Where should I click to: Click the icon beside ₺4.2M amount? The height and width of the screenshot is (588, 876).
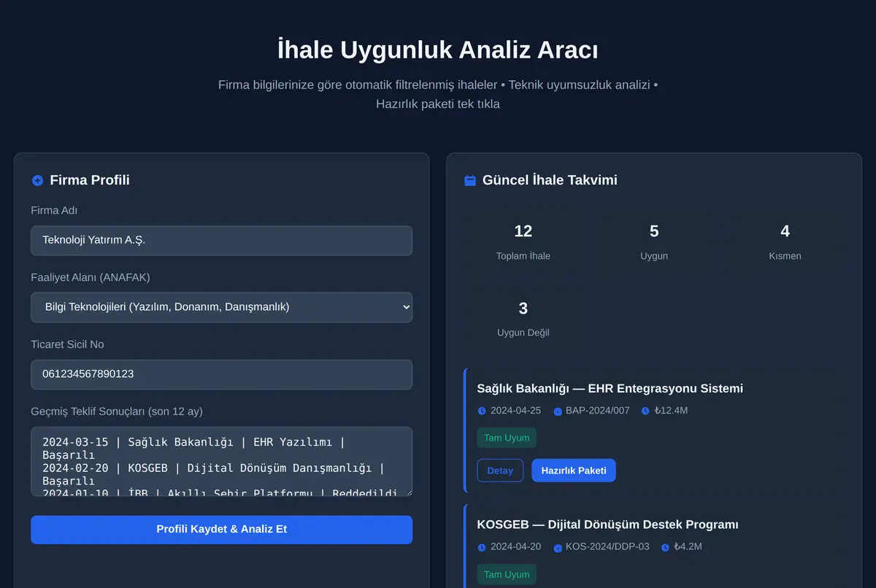click(665, 547)
